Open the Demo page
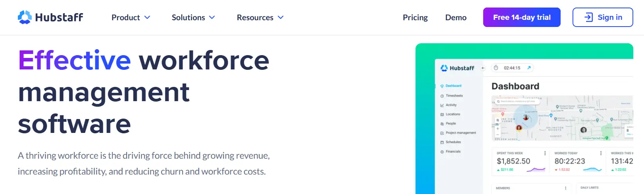This screenshot has width=644, height=194. click(456, 17)
